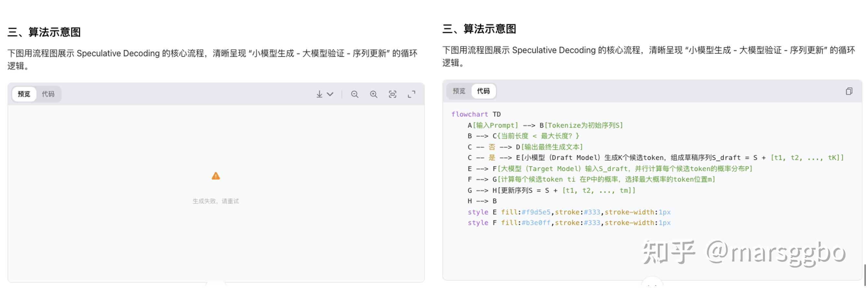
Task: Expand the preview to fullscreen
Action: (x=411, y=94)
